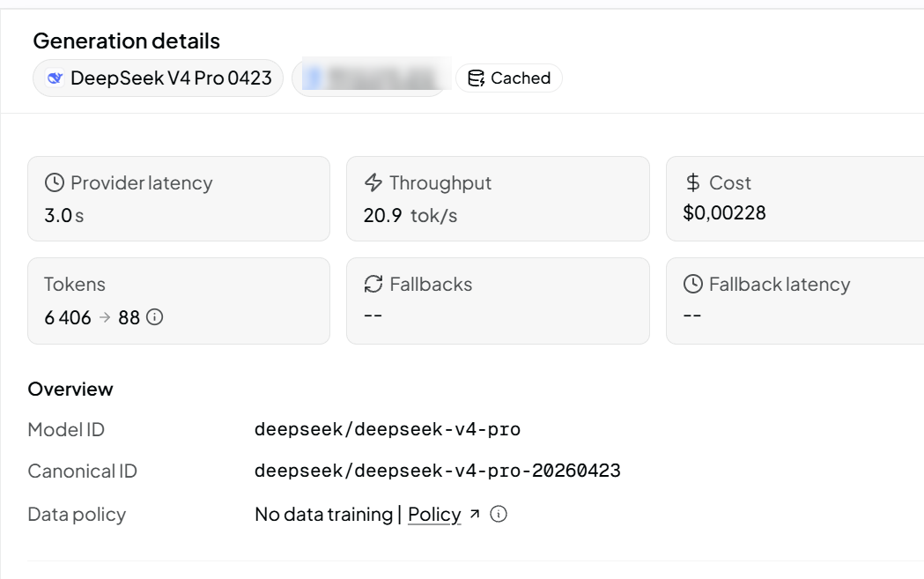Select the Model ID value deepseek/deepseek-v4-pro

(x=388, y=429)
